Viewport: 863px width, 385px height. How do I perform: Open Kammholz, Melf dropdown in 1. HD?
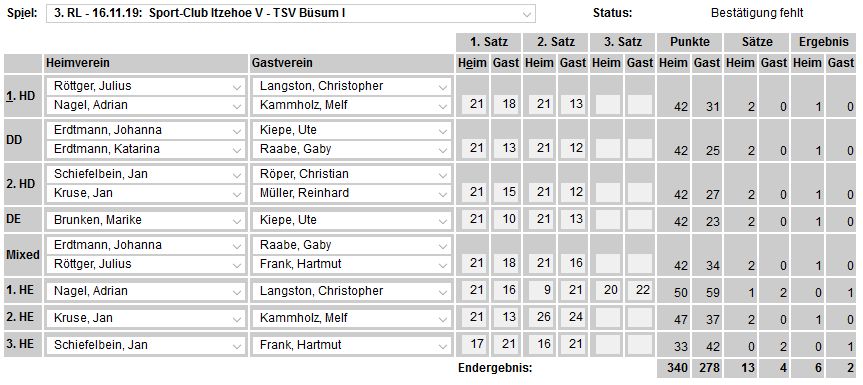(351, 104)
